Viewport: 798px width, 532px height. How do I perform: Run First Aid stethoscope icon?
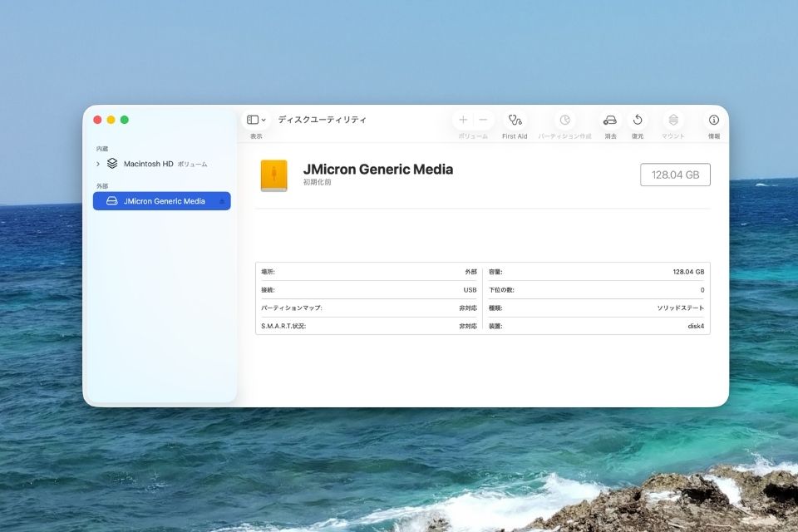coord(515,120)
